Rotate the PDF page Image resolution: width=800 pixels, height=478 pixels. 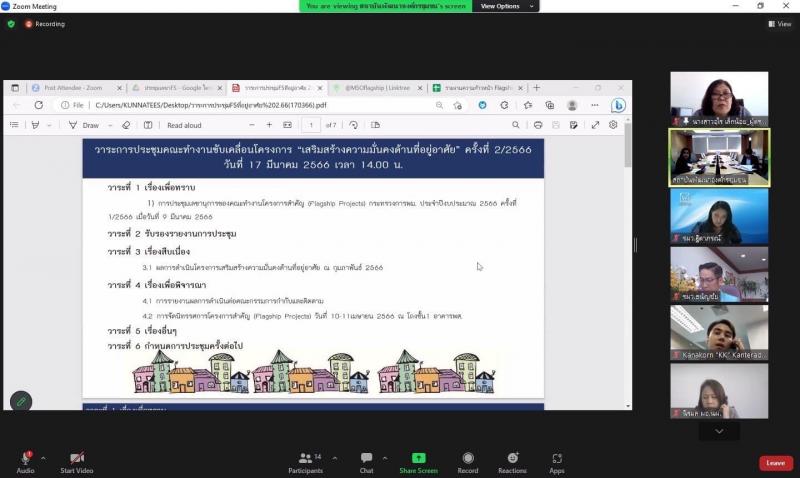pos(353,125)
